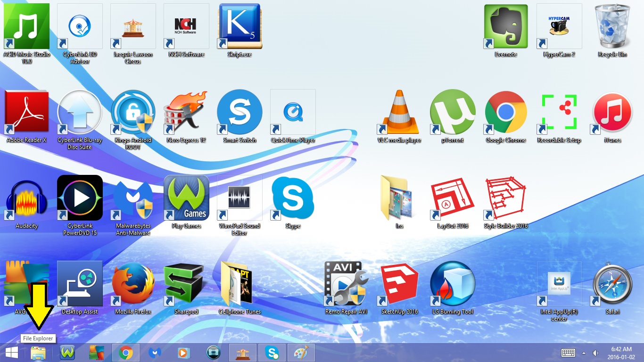Click the Malwarebytes taskbar icon

pos(155,353)
